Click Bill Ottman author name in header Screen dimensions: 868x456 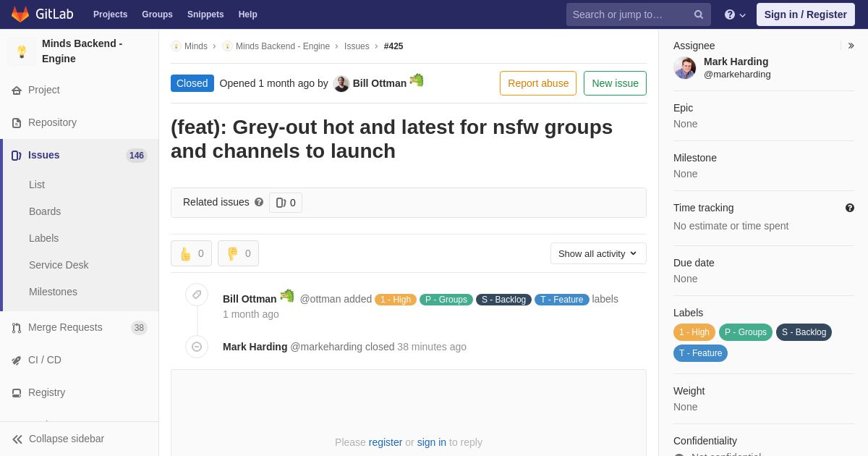(380, 83)
